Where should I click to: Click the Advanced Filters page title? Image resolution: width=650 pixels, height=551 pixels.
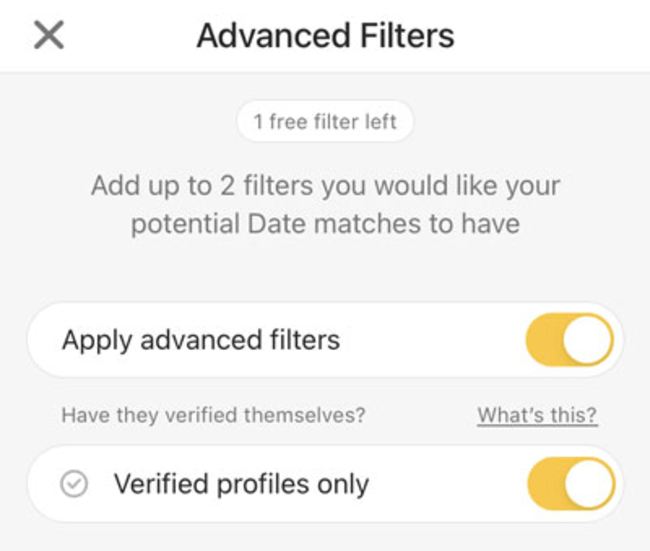pyautogui.click(x=325, y=36)
